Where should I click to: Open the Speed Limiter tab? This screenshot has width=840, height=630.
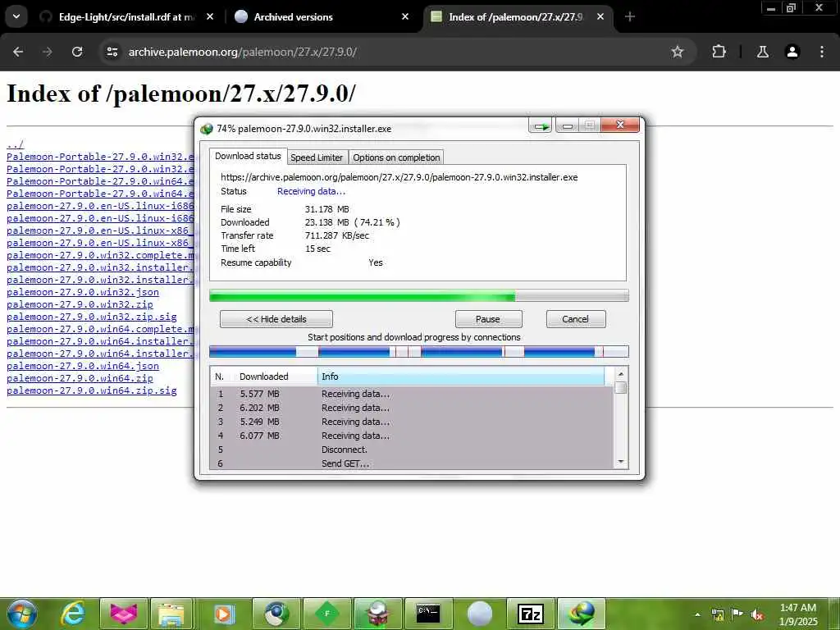(317, 157)
